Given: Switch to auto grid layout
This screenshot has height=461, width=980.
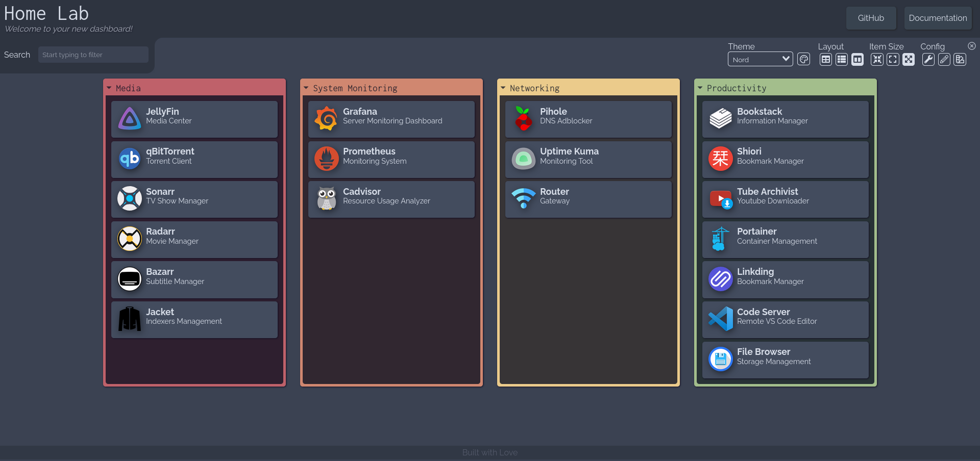Looking at the screenshot, I should coord(826,60).
